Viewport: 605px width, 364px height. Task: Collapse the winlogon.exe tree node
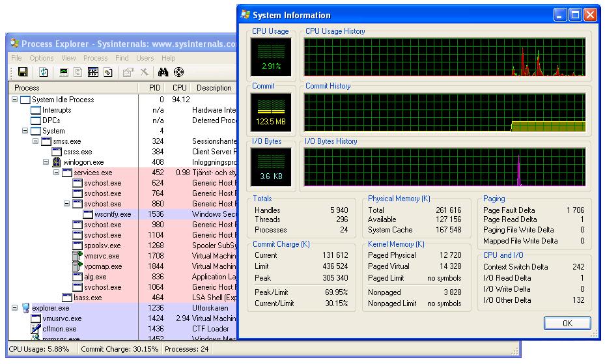[46, 162]
